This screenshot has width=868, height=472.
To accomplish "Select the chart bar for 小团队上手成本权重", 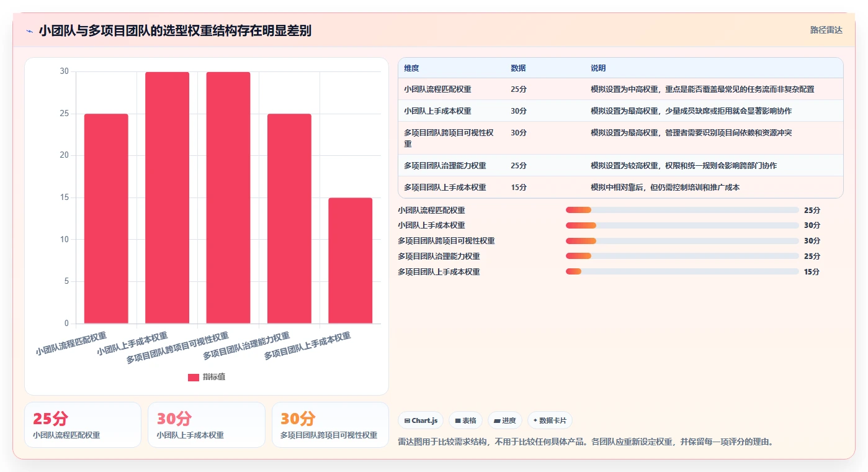I will [x=167, y=197].
